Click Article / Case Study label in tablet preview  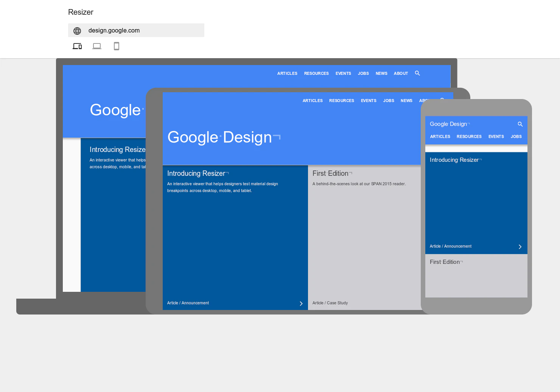330,303
